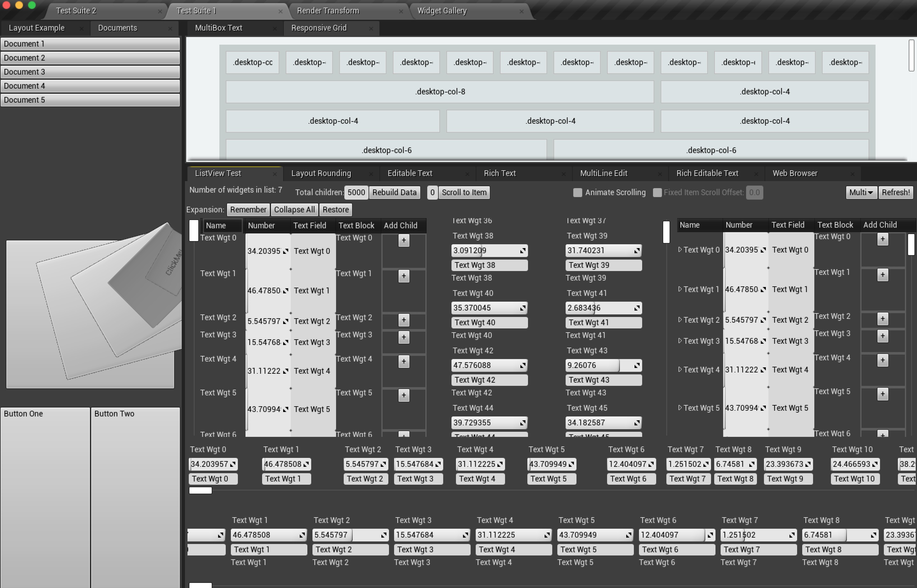Viewport: 917px width, 588px height.
Task: Close the Responsive Grid tab
Action: (x=370, y=29)
